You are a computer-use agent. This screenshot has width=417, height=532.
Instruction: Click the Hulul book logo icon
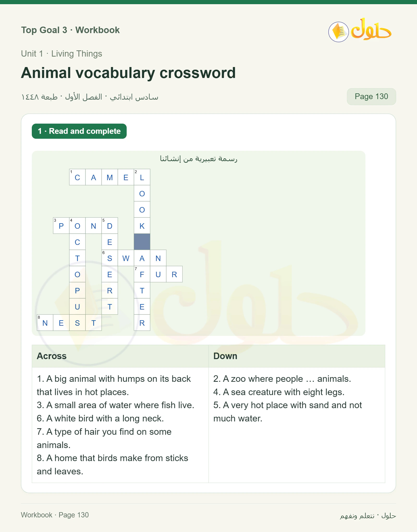point(338,32)
